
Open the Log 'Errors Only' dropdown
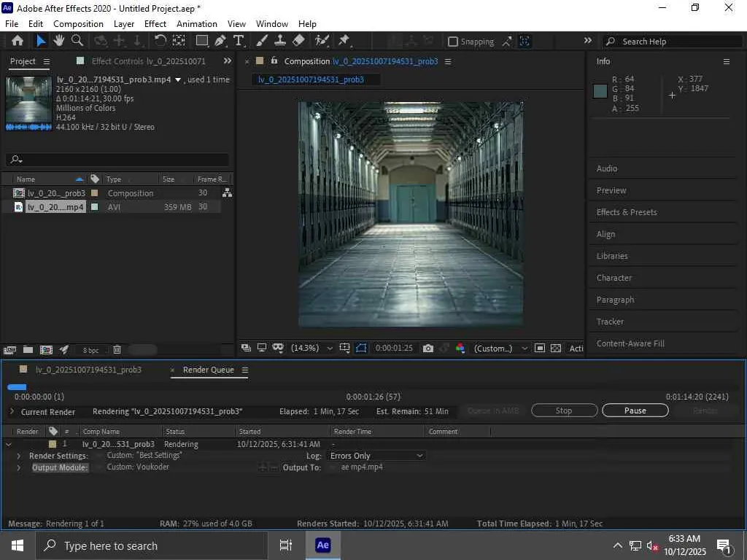tap(376, 456)
